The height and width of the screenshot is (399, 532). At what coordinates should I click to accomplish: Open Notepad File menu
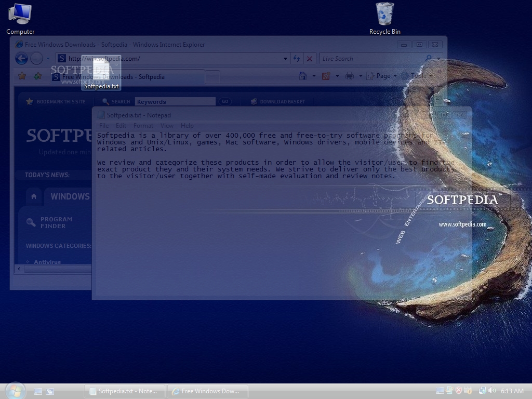[104, 126]
